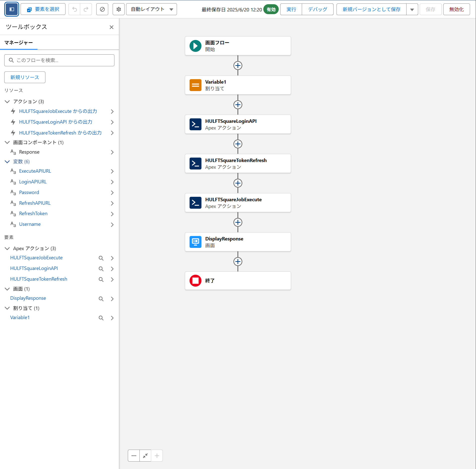The image size is (476, 469).
Task: Open HULFTSquareLoginAPI からの出力 resource
Action: pyautogui.click(x=56, y=122)
